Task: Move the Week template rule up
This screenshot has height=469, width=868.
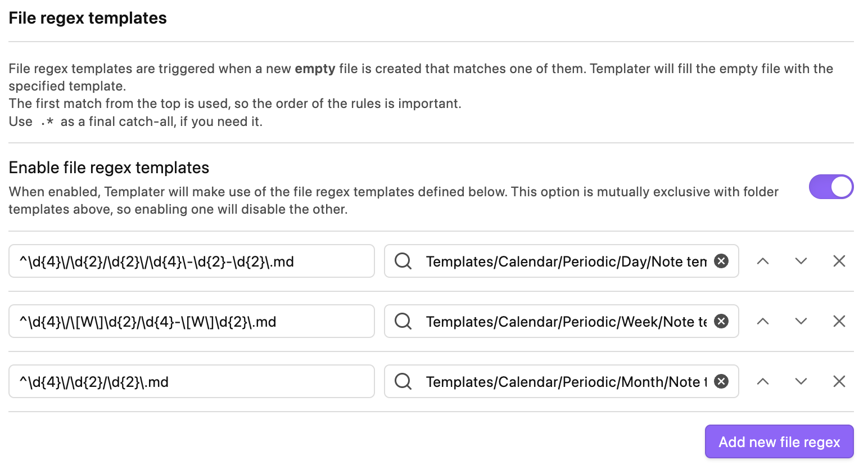Action: tap(763, 321)
